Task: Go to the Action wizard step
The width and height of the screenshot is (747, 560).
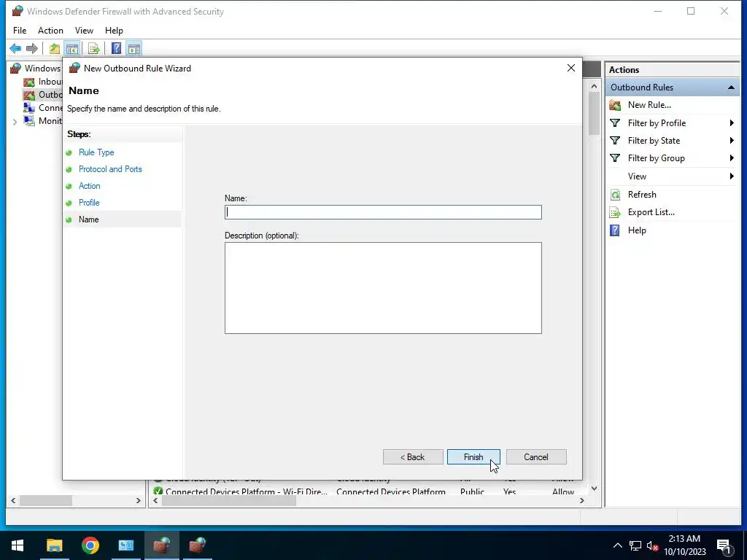Action: point(89,186)
